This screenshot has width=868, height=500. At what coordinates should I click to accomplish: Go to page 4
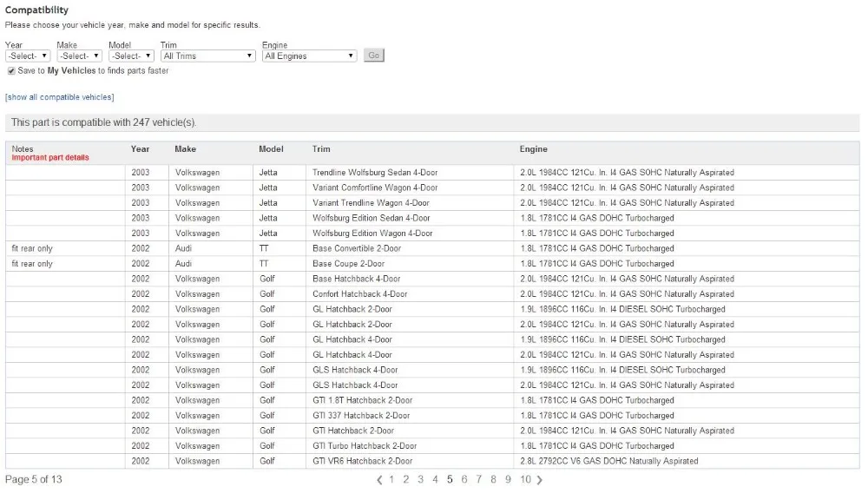tap(435, 479)
